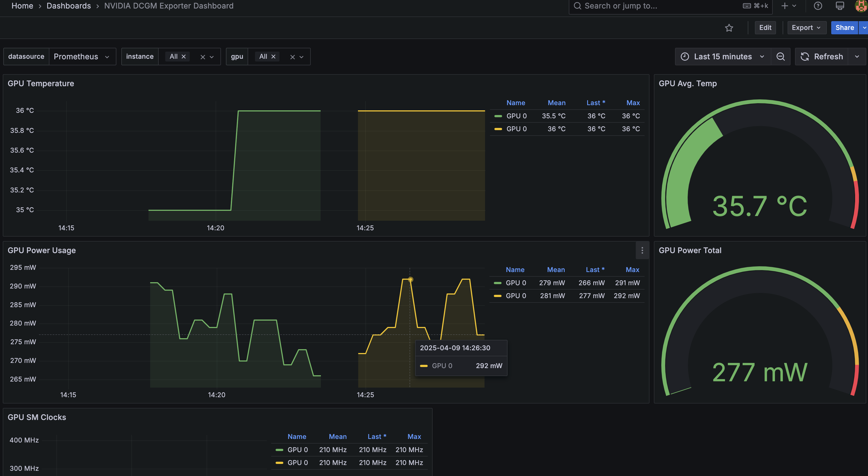Sort Power Usage legend by Max column
The width and height of the screenshot is (868, 476).
tap(632, 270)
